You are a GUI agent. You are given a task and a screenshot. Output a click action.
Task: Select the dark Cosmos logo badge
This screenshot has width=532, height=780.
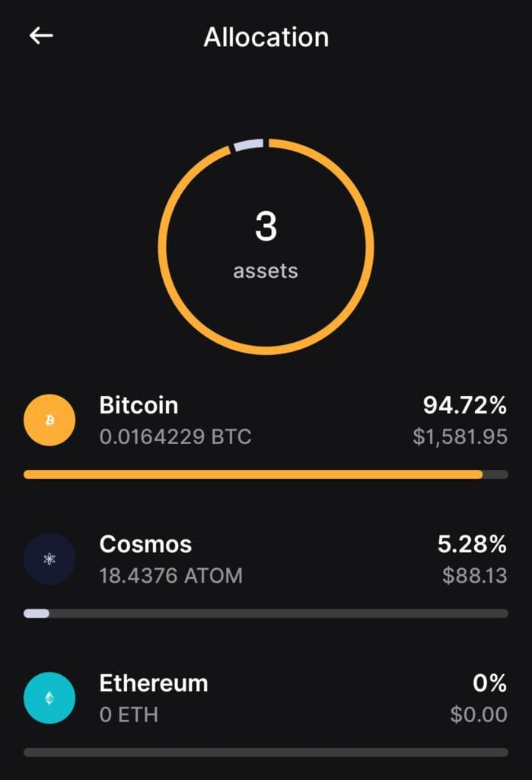tap(49, 559)
